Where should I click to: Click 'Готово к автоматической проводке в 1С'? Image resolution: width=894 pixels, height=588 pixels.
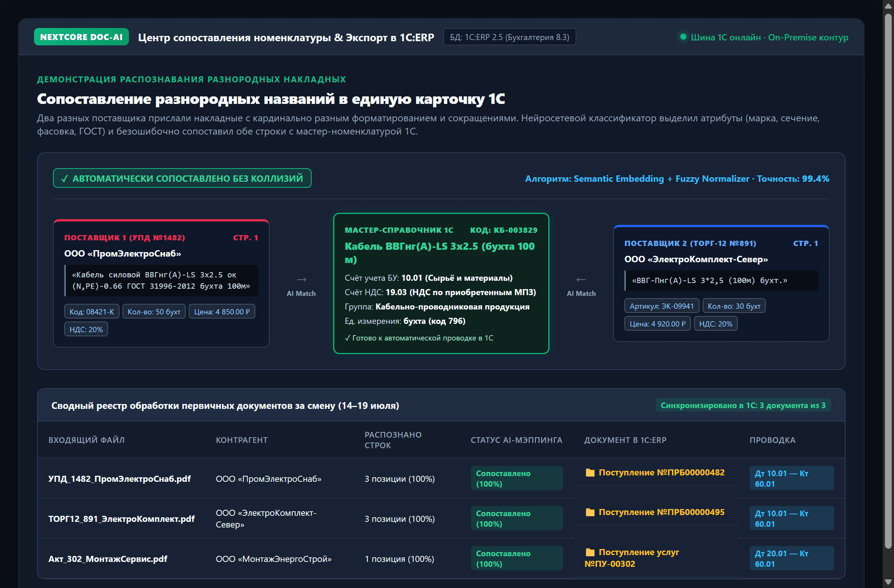(x=419, y=338)
